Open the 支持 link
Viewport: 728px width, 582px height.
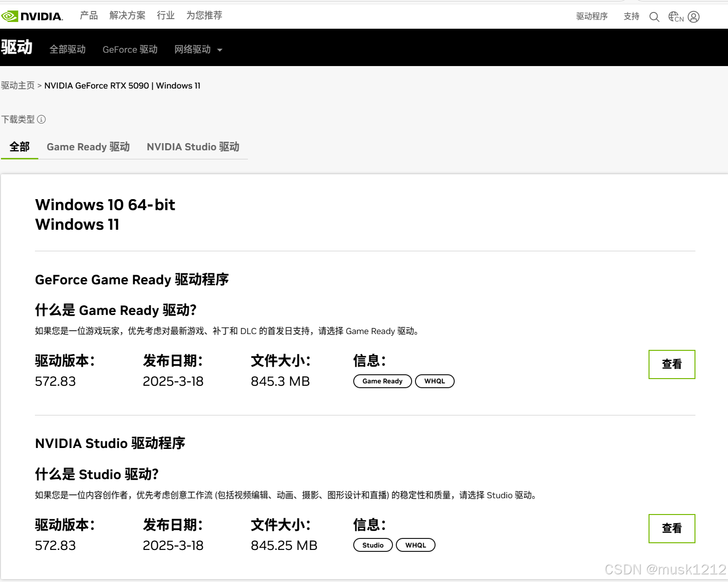(631, 16)
